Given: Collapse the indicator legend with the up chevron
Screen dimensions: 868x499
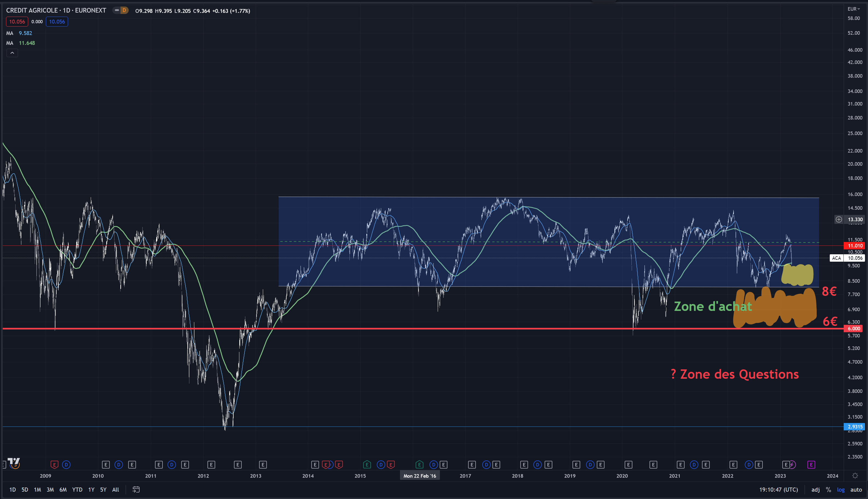Looking at the screenshot, I should (x=12, y=53).
